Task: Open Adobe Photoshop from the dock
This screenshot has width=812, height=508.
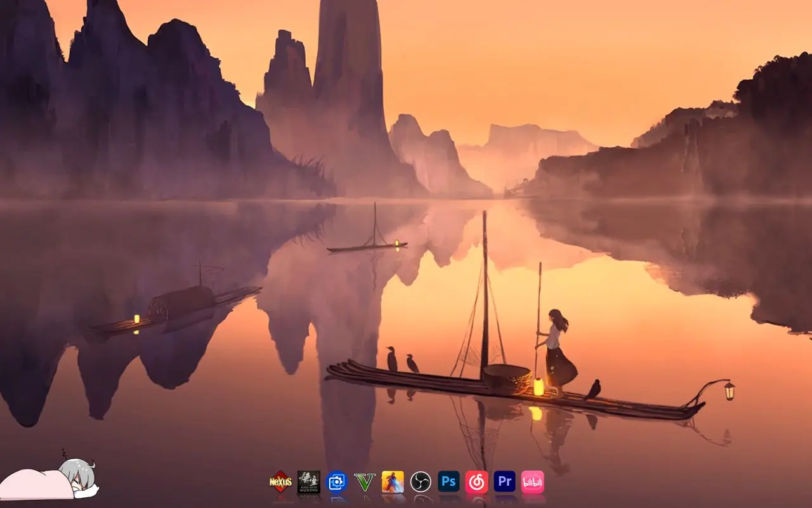Action: 449,481
